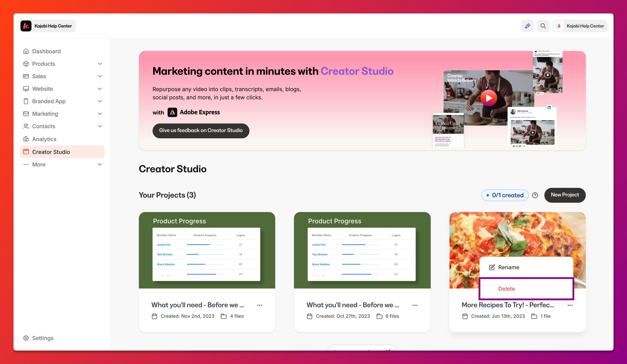Expand the More chevron
Image resolution: width=627 pixels, height=364 pixels.
100,164
